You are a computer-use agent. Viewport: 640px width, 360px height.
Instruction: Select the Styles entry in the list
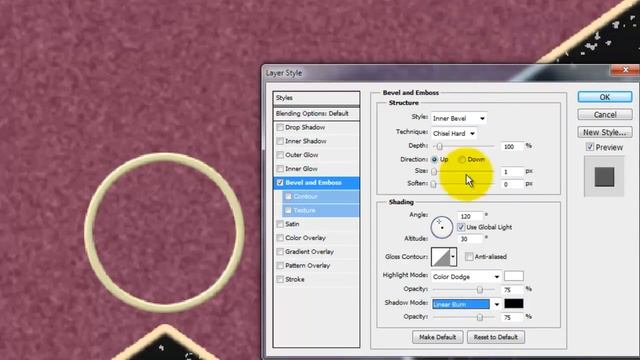316,98
